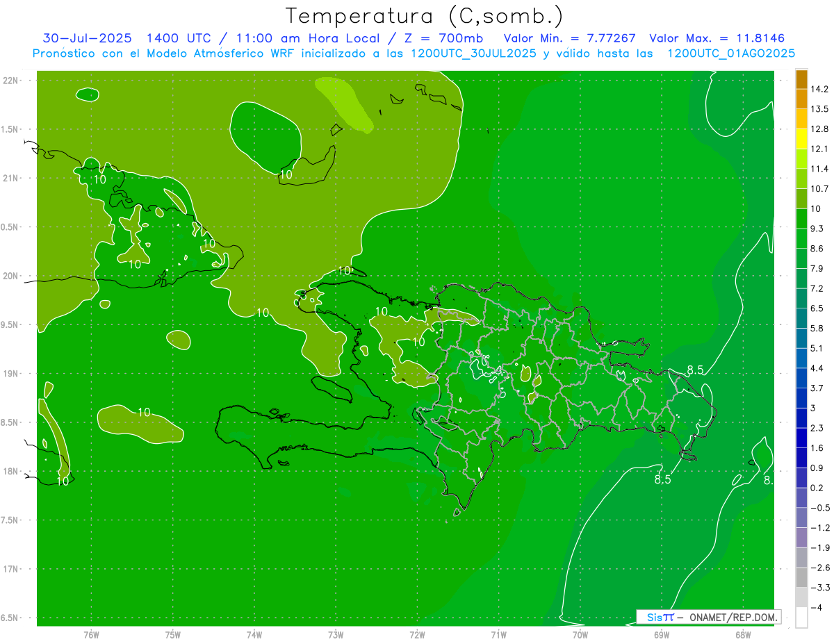Click the '6.5N' latitude label

pos(10,618)
